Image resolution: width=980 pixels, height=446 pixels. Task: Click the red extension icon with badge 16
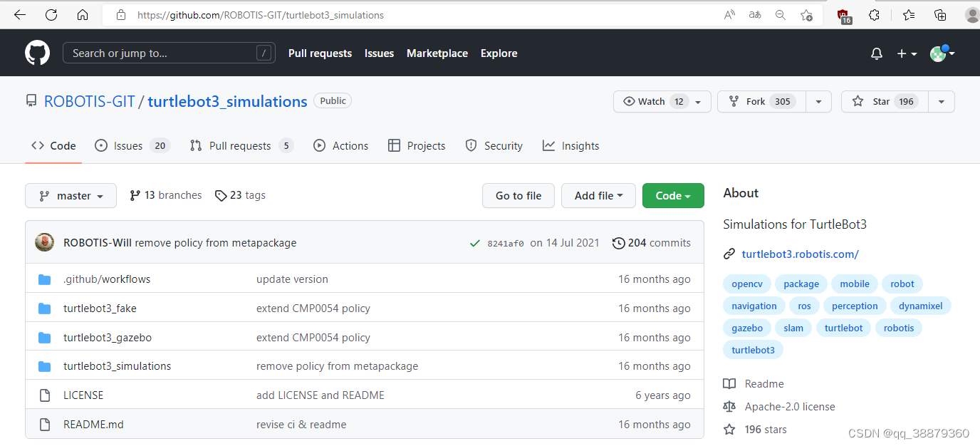(844, 16)
